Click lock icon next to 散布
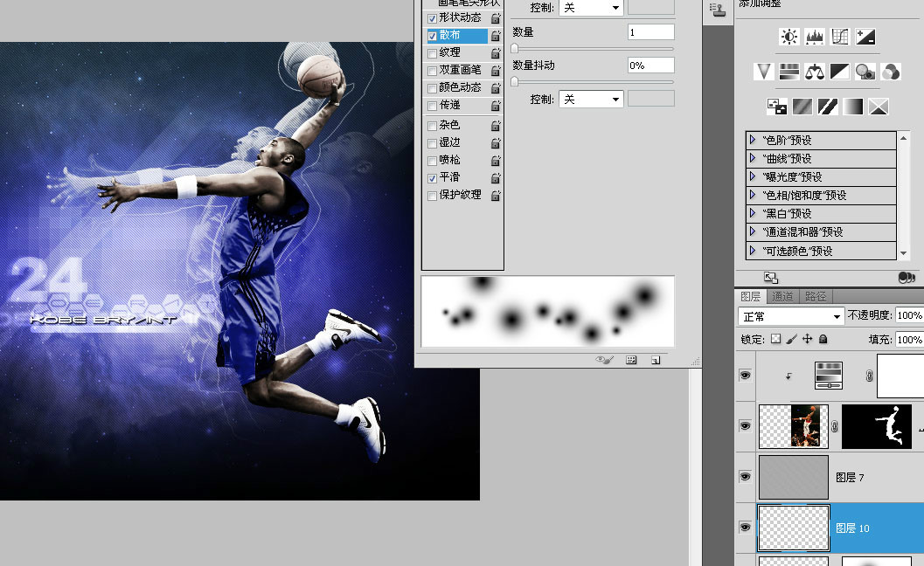This screenshot has width=924, height=566. [x=496, y=36]
